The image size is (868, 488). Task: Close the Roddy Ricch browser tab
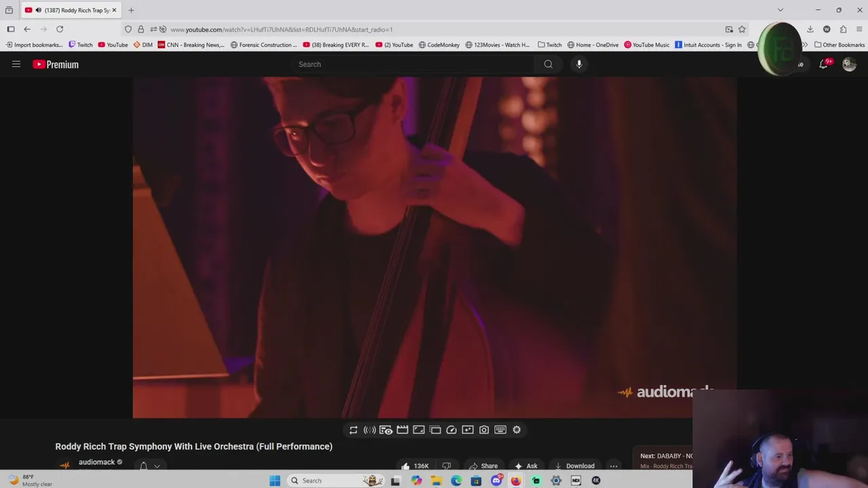point(114,10)
